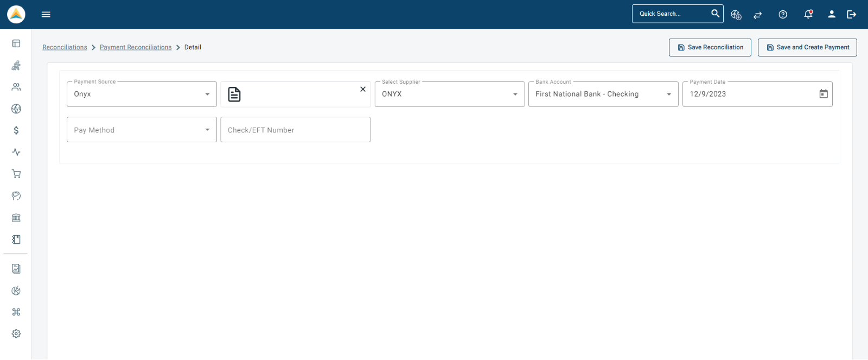The image size is (868, 360).
Task: Toggle the hamburger navigation menu
Action: [x=46, y=14]
